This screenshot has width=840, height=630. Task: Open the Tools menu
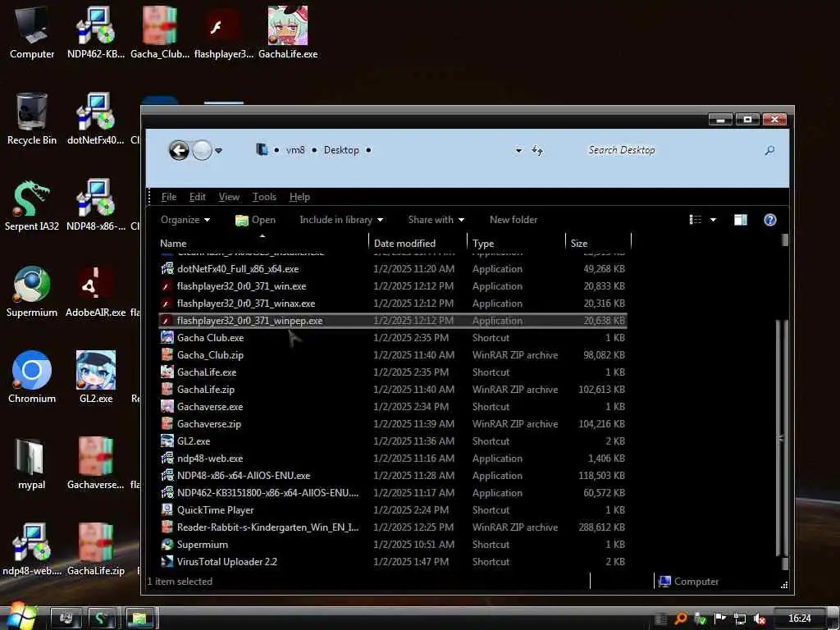264,197
